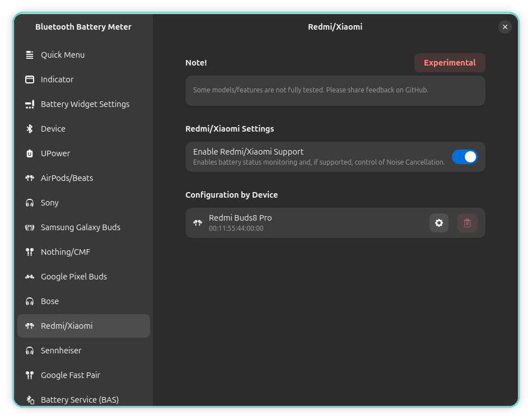The height and width of the screenshot is (420, 532).
Task: Select Device in the sidebar
Action: 83,129
